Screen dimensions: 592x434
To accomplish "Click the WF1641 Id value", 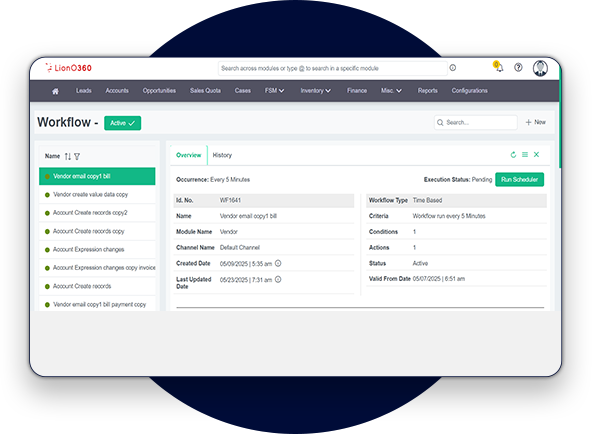I will pos(230,200).
